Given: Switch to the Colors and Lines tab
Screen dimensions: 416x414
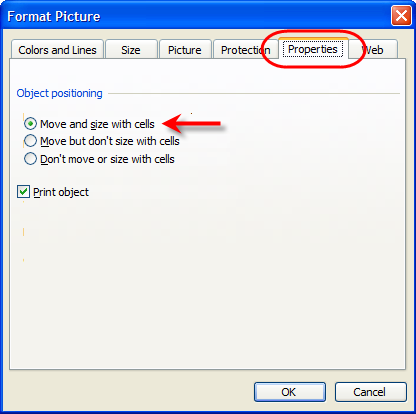Looking at the screenshot, I should point(57,50).
